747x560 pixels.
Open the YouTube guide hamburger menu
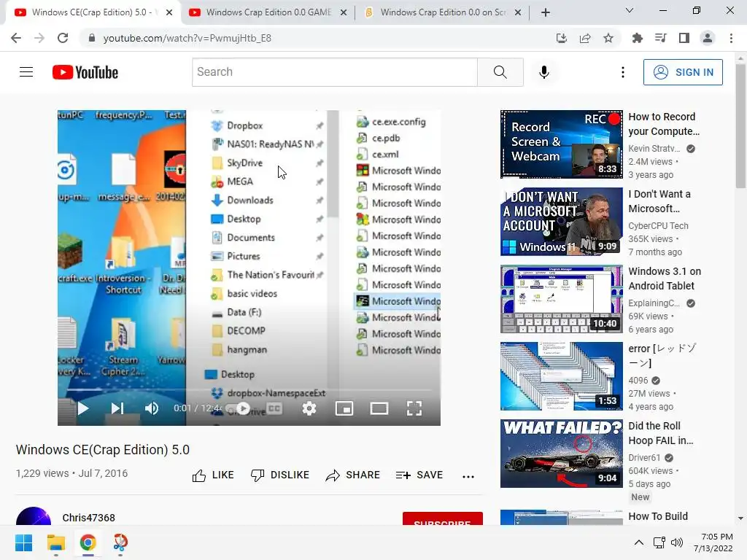26,72
